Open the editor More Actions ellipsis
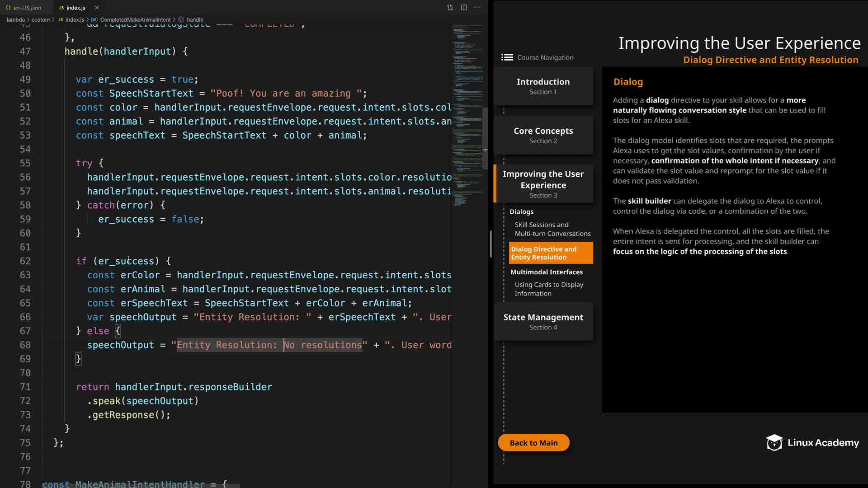This screenshot has width=868, height=488. pyautogui.click(x=477, y=8)
